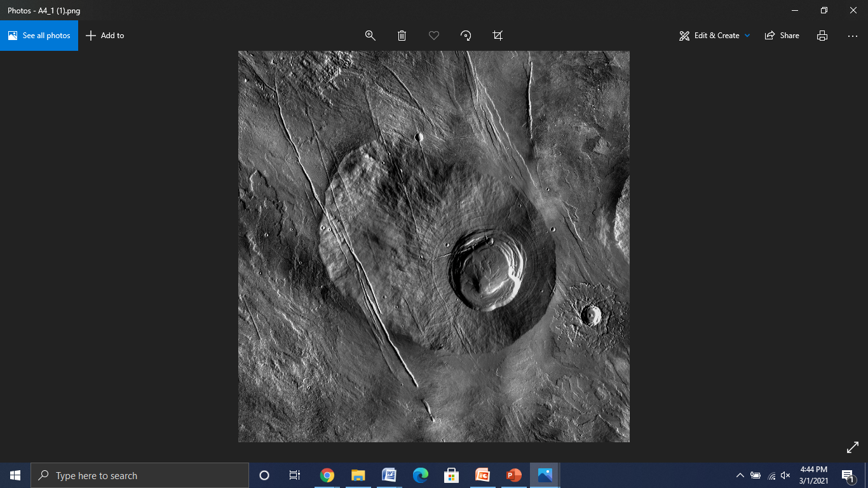Screen dimensions: 868x488
Task: Open the See more three-dots menu
Action: click(x=853, y=36)
